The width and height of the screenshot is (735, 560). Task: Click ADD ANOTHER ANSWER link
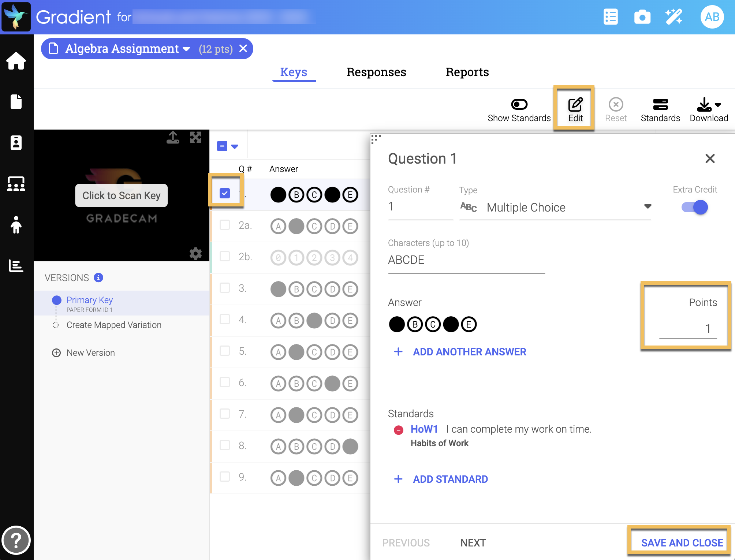point(469,352)
